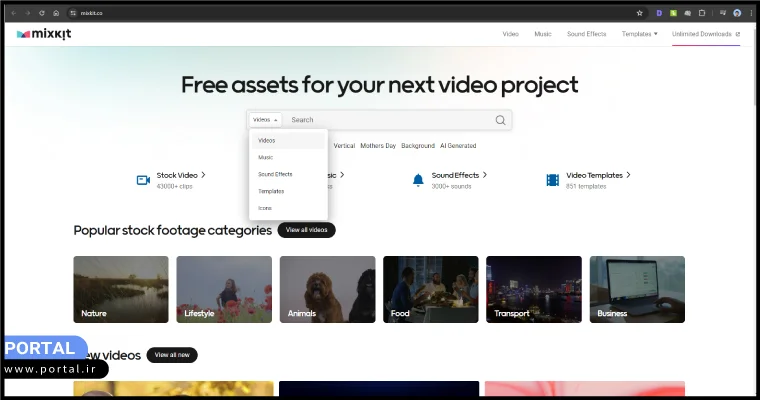This screenshot has height=400, width=760.
Task: Expand the Templates menu in the navbar
Action: coord(639,34)
